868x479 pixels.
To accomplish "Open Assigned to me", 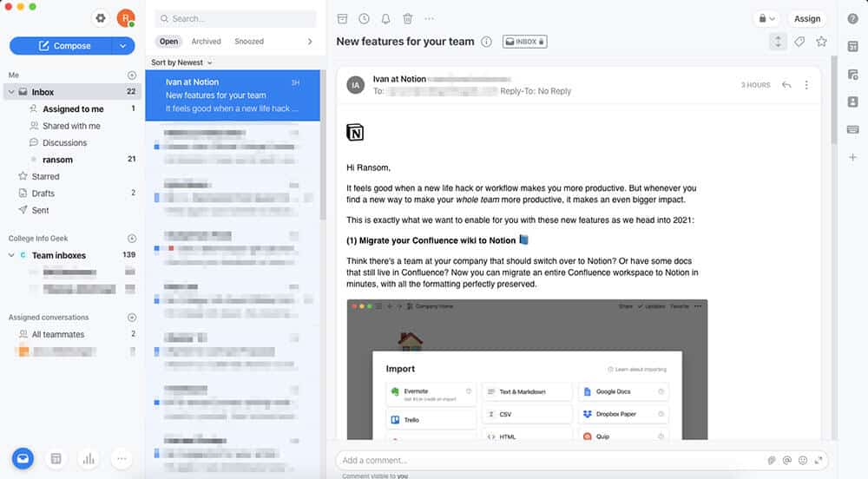I will click(73, 109).
